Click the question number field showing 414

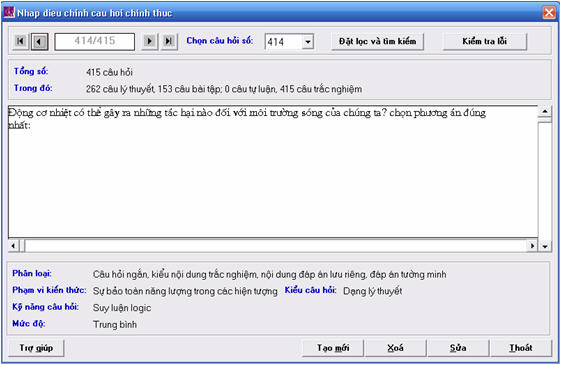(x=283, y=42)
